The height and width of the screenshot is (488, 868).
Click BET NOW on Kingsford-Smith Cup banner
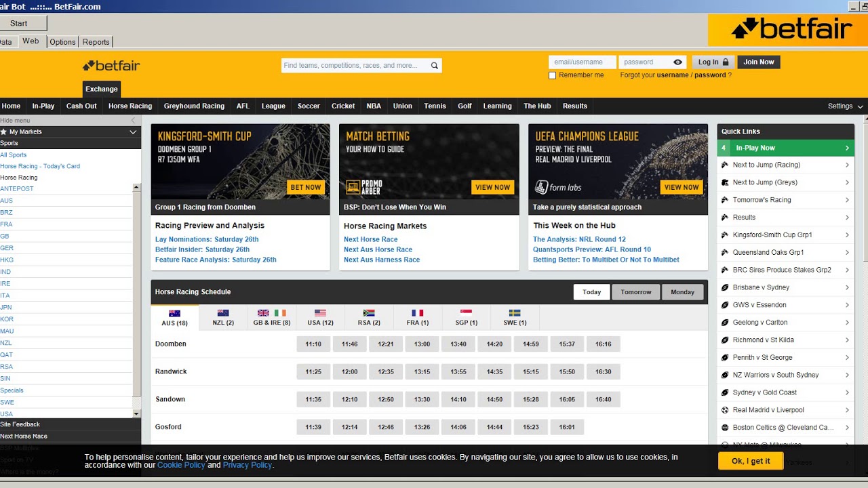tap(306, 187)
